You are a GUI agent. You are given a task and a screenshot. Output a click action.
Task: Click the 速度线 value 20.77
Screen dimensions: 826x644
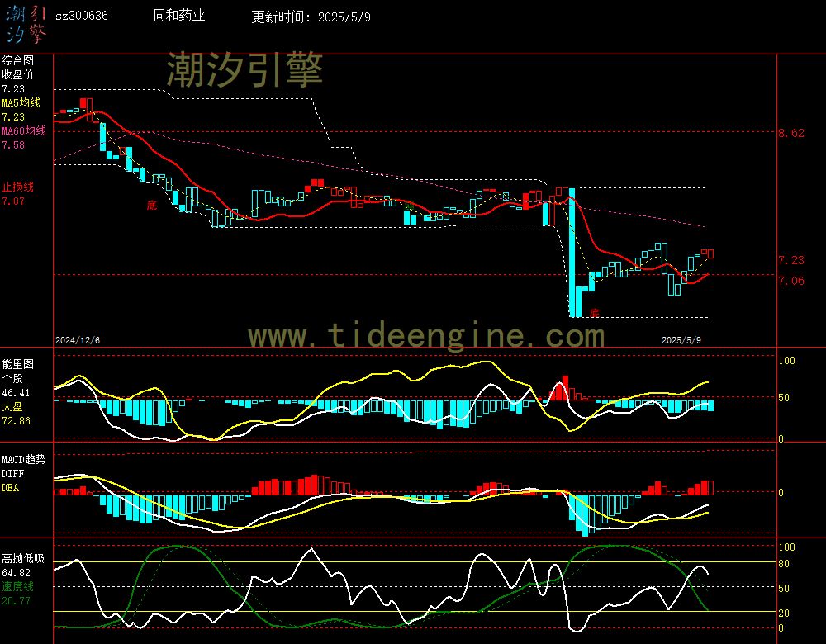point(16,600)
